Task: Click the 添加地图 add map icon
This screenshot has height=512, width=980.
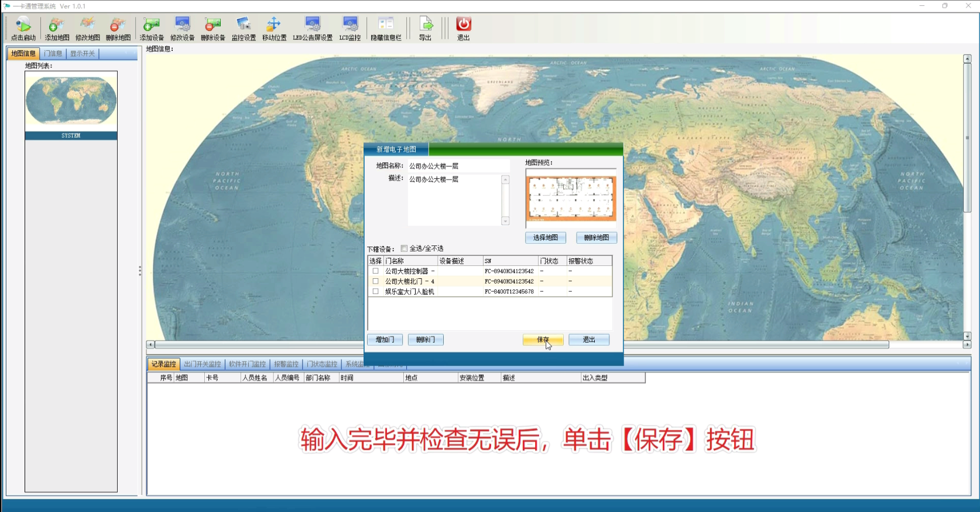Action: (x=57, y=28)
